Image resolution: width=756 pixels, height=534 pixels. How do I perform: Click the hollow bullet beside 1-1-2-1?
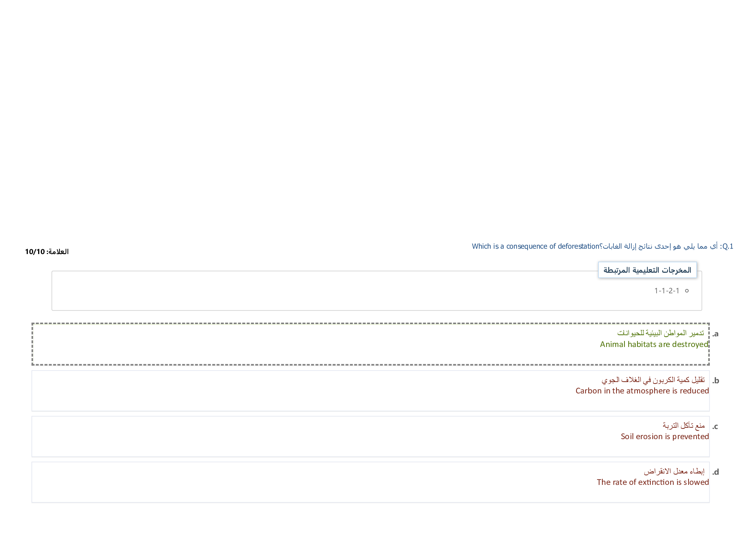tap(687, 291)
